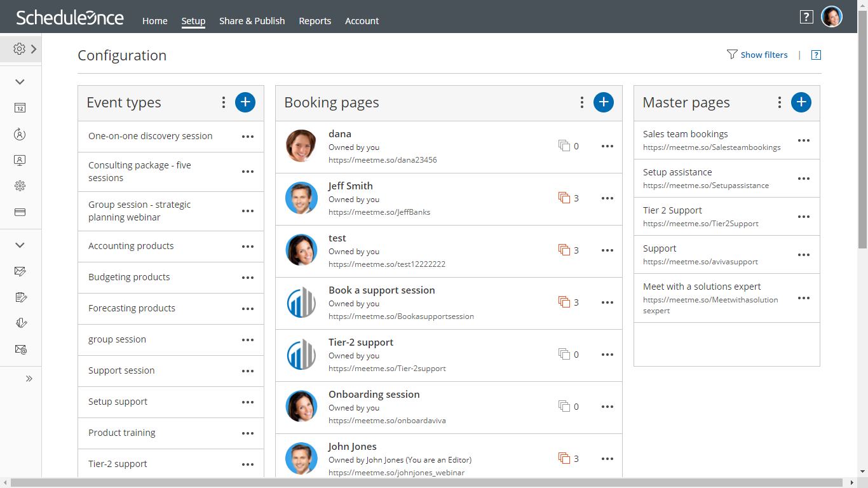Collapse the first sidebar section chevron
Image resolution: width=868 pixels, height=488 pixels.
(20, 82)
